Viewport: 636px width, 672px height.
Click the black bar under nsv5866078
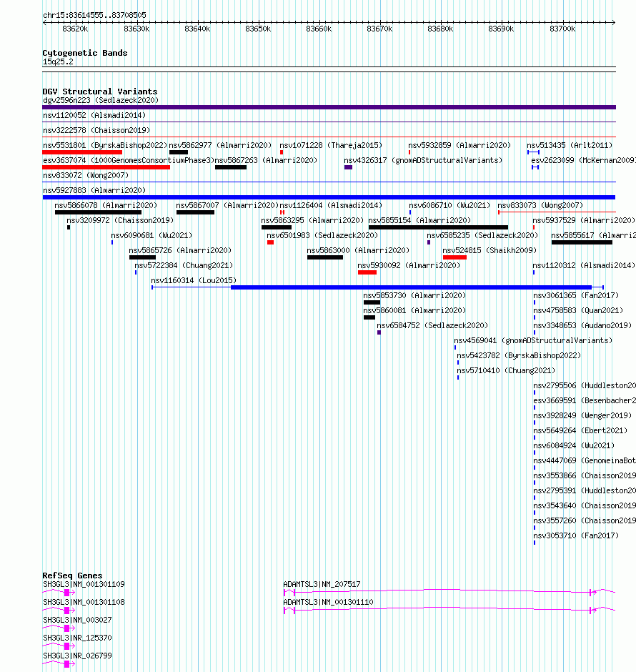[x=98, y=212]
